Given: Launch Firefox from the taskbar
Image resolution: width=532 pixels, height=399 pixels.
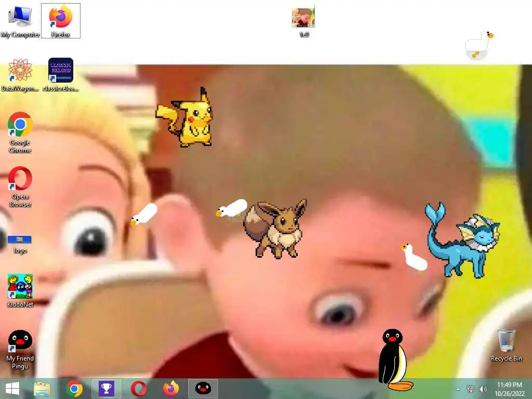Looking at the screenshot, I should [x=170, y=389].
